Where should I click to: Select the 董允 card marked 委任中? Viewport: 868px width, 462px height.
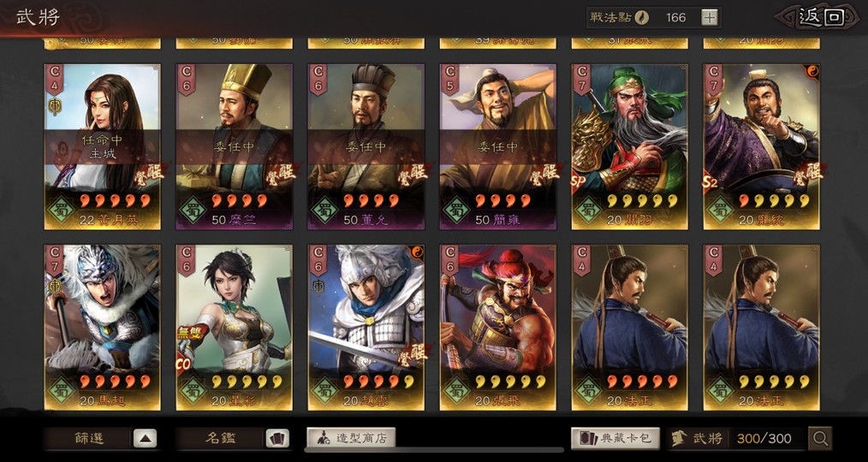(x=366, y=146)
